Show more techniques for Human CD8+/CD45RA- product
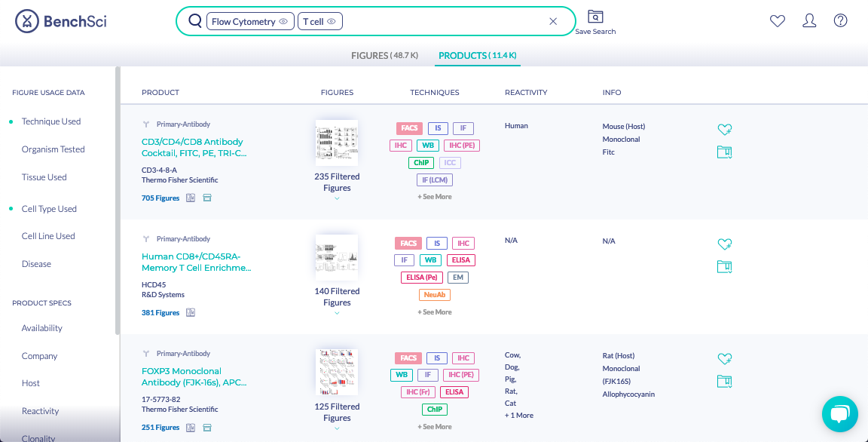 pos(435,312)
